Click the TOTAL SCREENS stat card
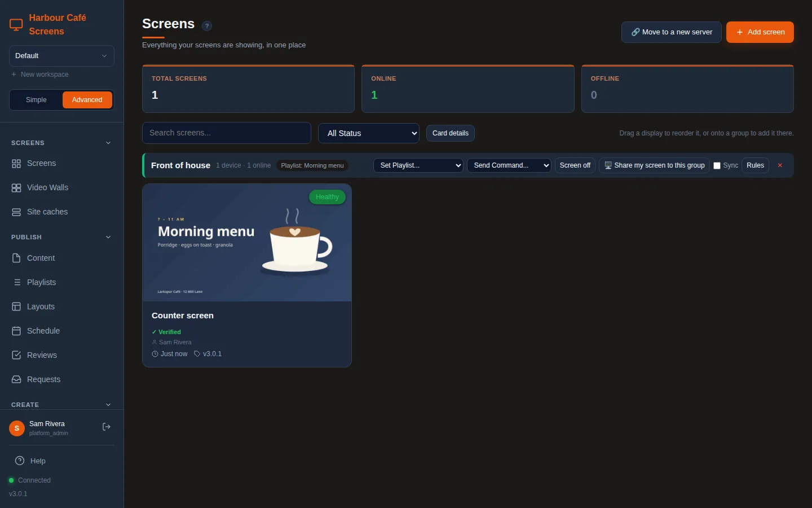812x508 pixels. (x=248, y=89)
